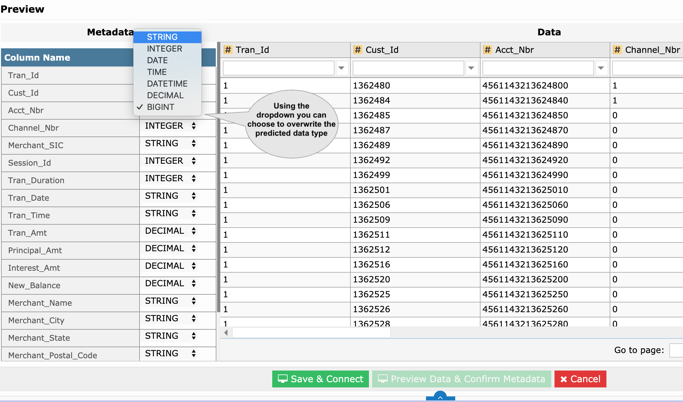Select the Acct_Nbr row in metadata list

click(70, 110)
